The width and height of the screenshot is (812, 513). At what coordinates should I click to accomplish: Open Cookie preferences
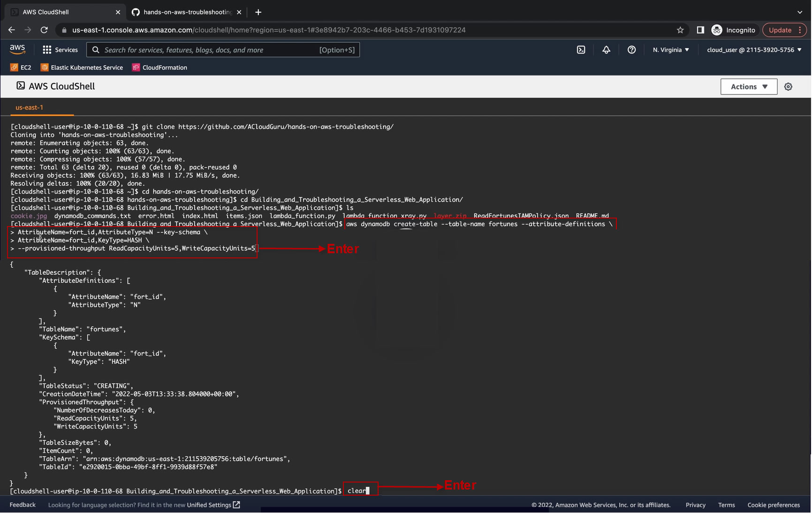point(774,505)
